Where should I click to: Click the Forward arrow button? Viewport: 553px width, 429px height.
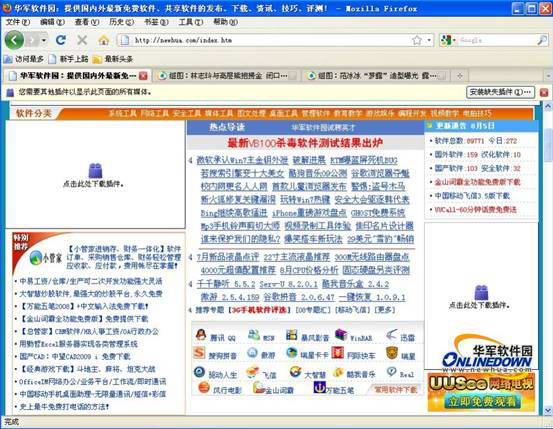(x=32, y=40)
